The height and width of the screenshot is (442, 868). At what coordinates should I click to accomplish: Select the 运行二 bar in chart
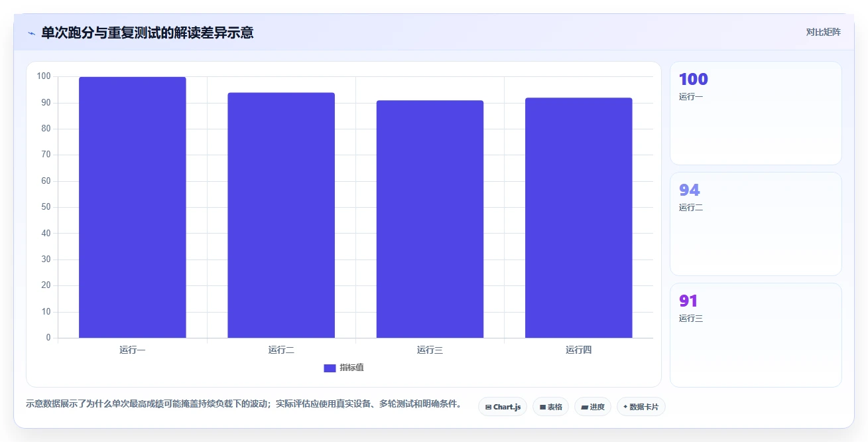281,216
